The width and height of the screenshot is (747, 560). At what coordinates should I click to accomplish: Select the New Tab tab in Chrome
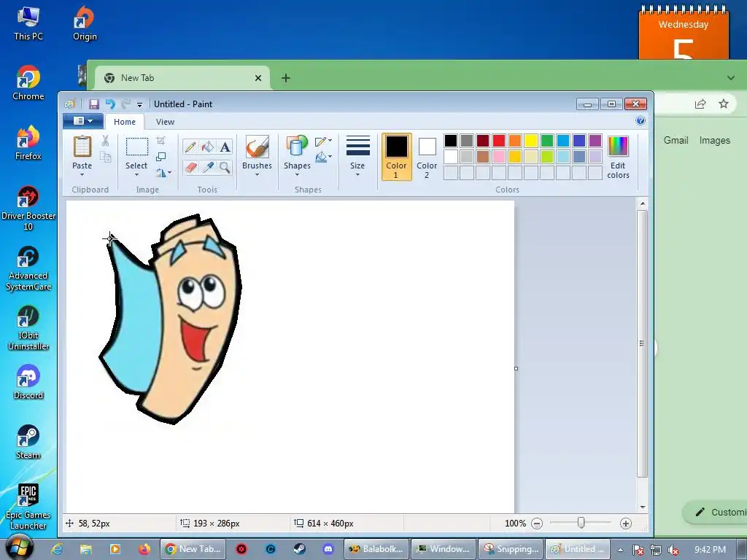(x=182, y=78)
